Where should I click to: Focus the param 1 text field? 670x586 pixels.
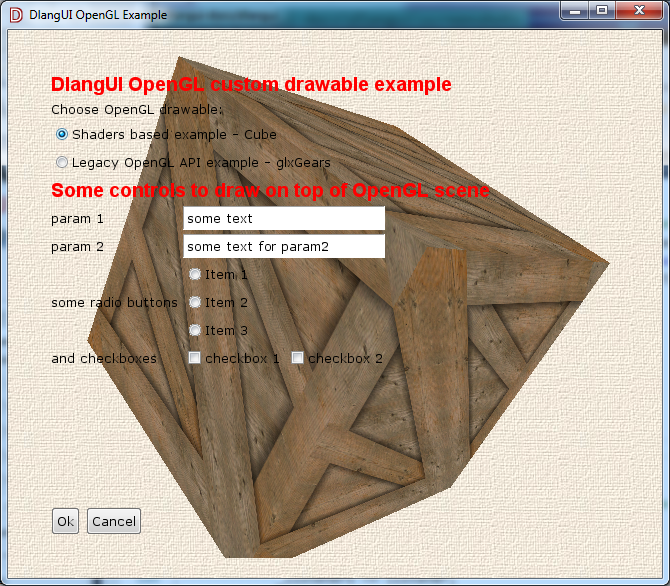point(284,219)
